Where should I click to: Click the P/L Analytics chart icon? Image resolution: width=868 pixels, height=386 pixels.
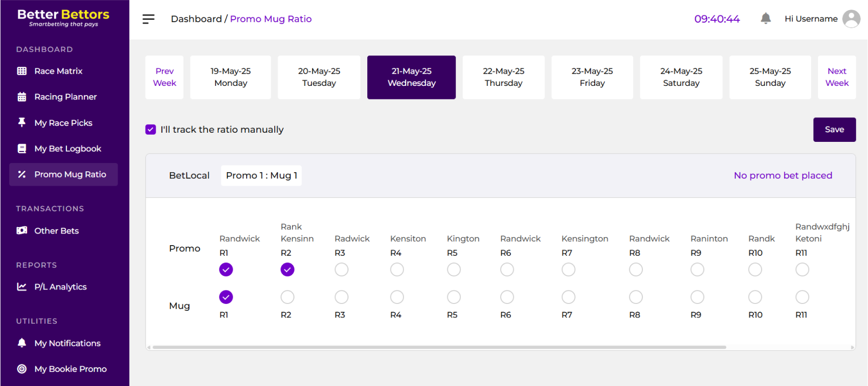click(x=22, y=287)
